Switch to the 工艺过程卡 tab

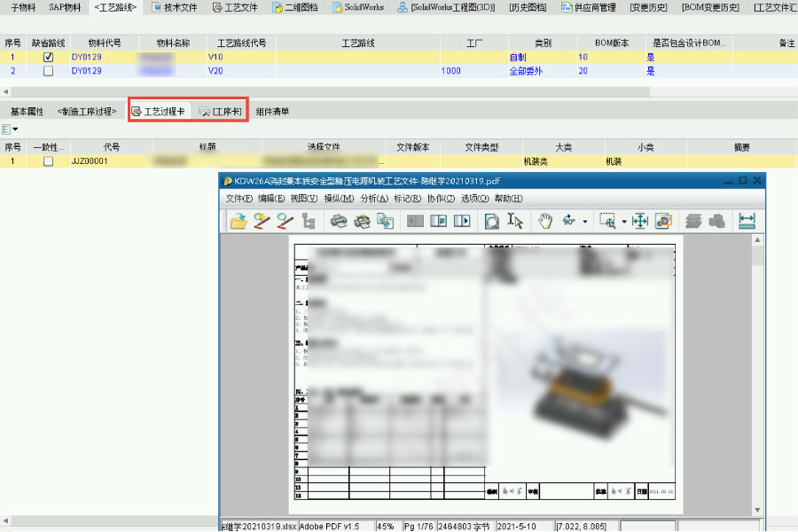[159, 112]
